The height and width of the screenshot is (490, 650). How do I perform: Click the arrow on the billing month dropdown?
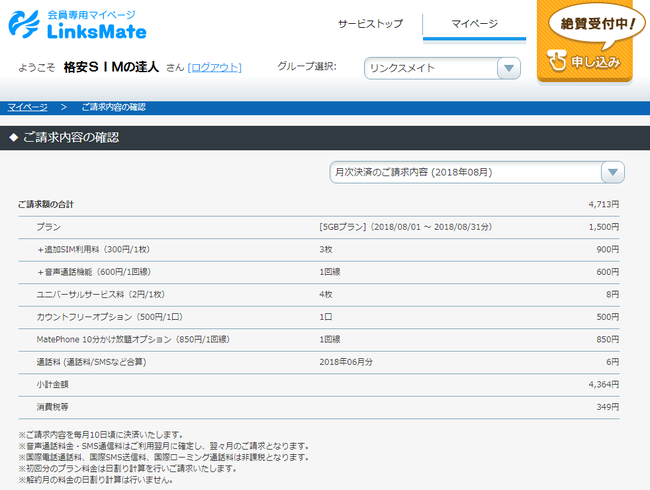point(612,172)
